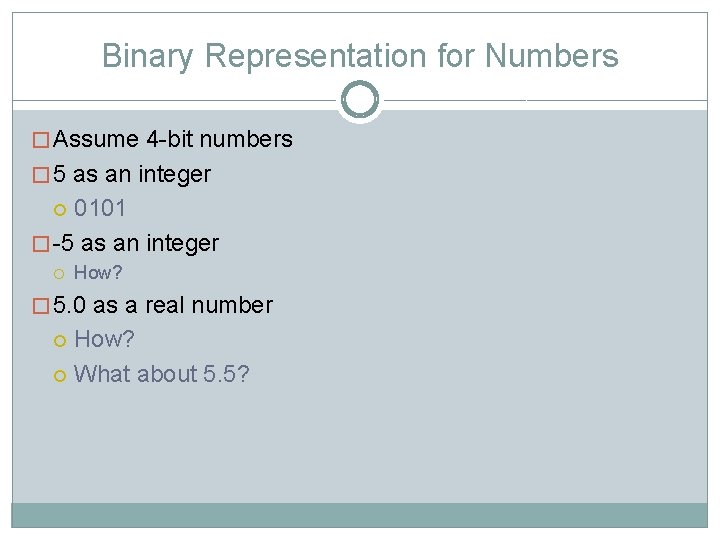Click 'How?' under '5.0 as a real number'
Screen dimensions: 720x540
[x=104, y=339]
